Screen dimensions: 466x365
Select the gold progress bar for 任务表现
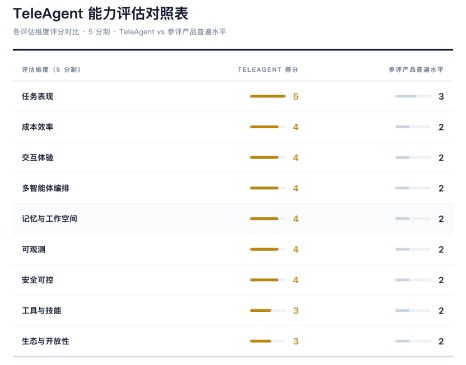tap(268, 96)
